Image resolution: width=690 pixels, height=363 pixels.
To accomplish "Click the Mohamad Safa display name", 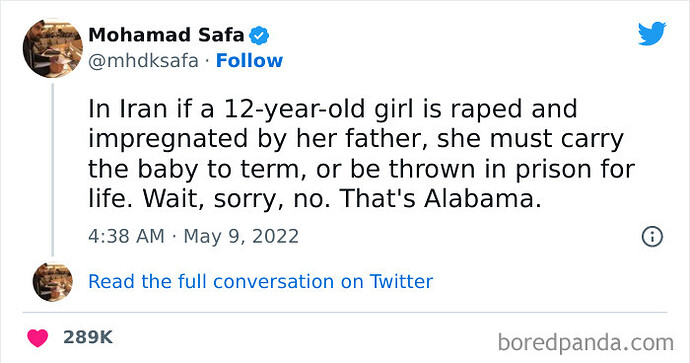I will (x=166, y=35).
